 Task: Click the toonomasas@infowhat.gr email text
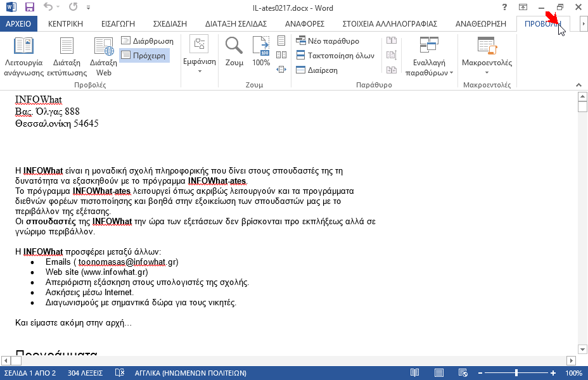(128, 262)
